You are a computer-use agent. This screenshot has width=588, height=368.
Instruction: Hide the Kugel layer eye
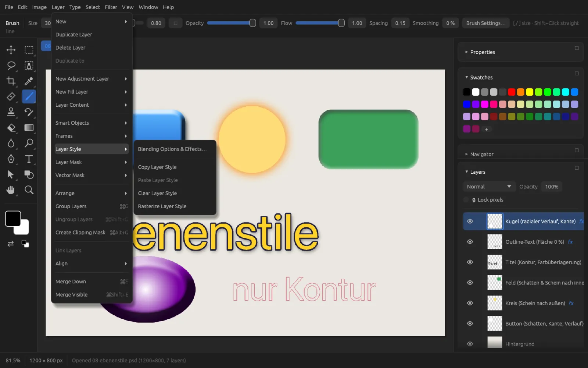click(x=470, y=221)
